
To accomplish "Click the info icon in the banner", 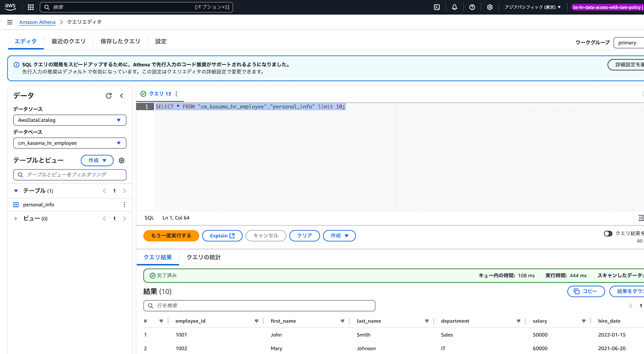I will point(16,65).
